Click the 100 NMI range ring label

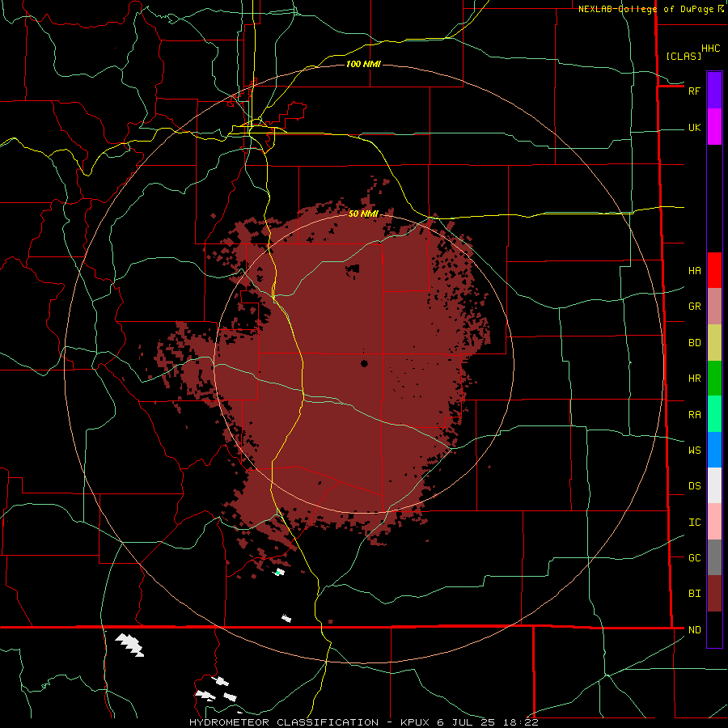click(x=363, y=64)
